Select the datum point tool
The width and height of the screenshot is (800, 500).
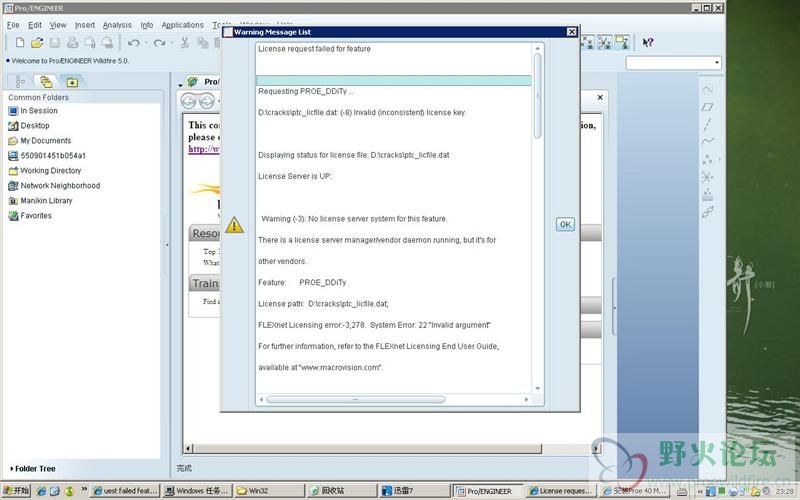(x=707, y=160)
